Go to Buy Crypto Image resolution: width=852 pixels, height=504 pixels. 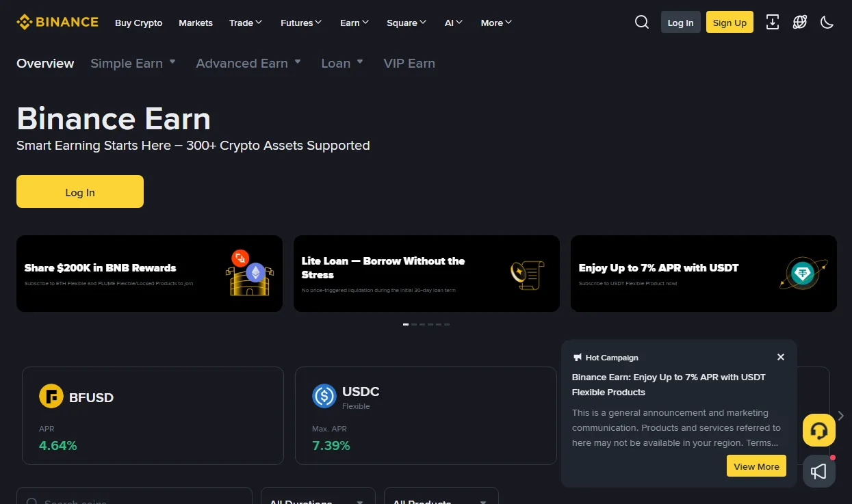tap(139, 23)
